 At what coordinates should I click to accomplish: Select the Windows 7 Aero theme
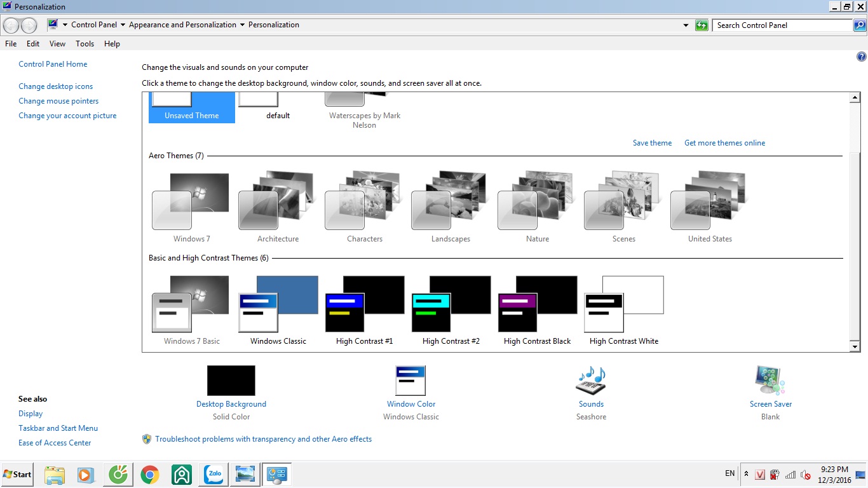[191, 208]
